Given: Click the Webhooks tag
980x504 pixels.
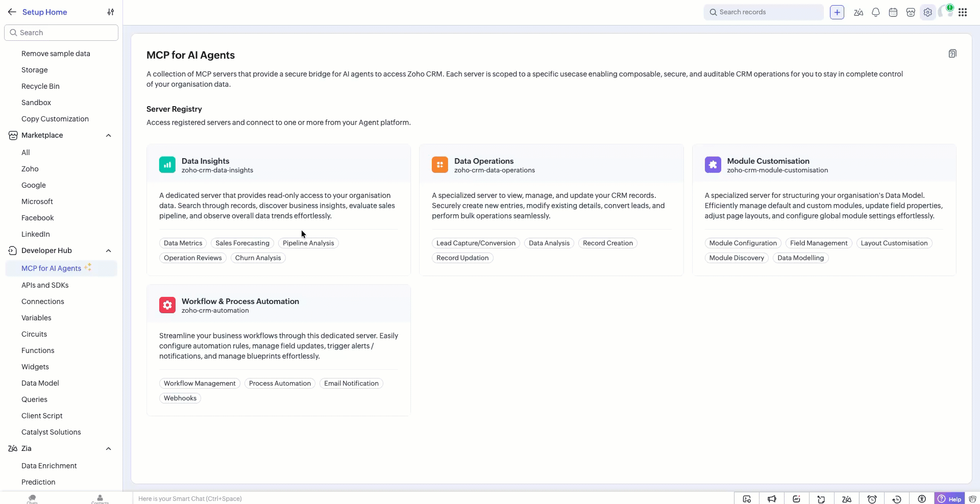Looking at the screenshot, I should [x=180, y=398].
